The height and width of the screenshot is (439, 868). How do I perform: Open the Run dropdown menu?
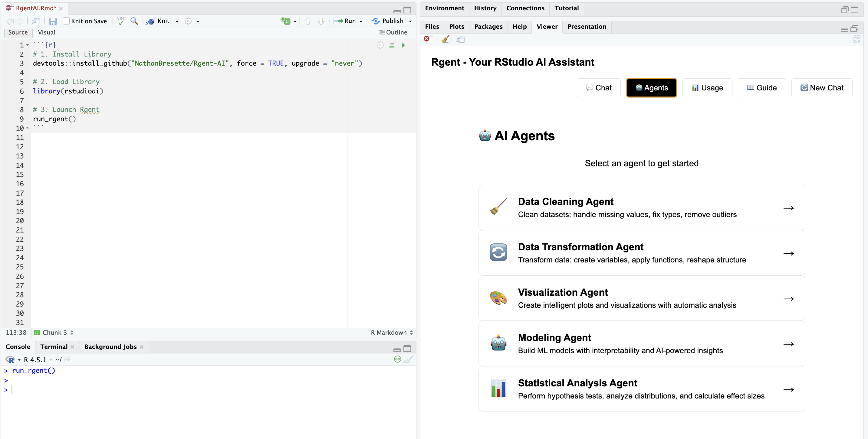coord(360,21)
